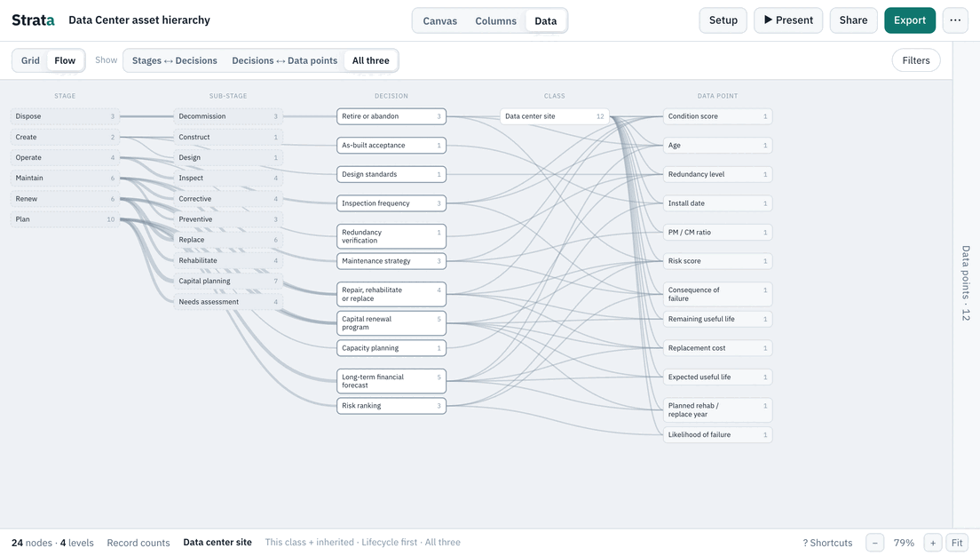Select the Needs assessment sub-stage node

(228, 302)
